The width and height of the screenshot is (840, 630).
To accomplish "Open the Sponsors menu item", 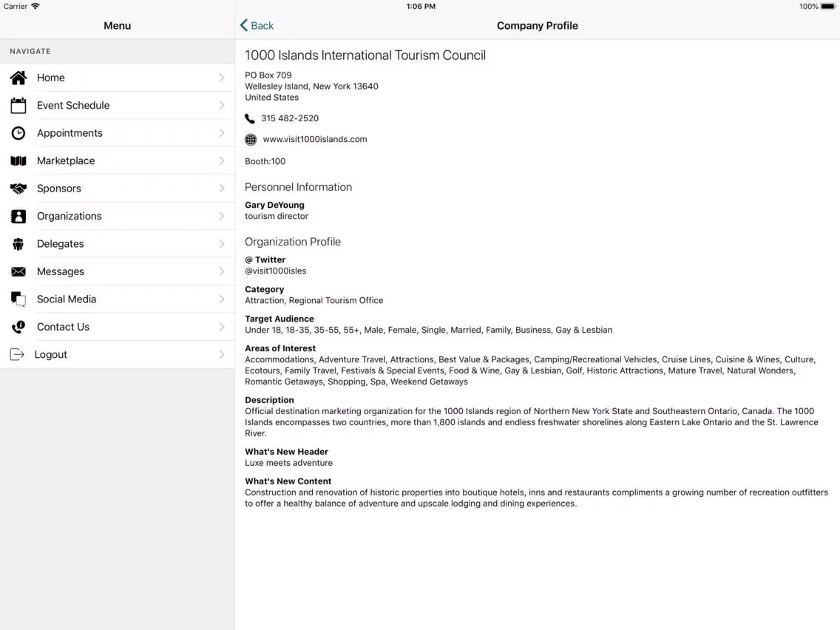I will (118, 189).
